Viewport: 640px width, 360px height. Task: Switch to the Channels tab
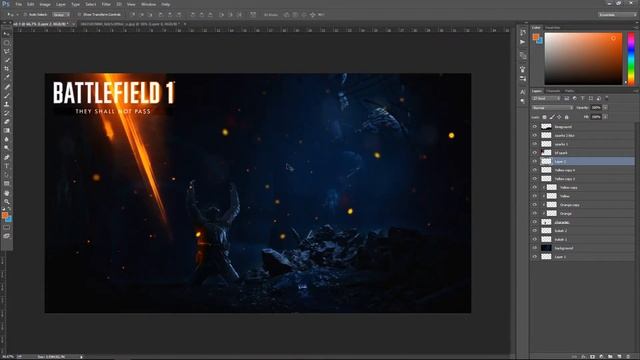click(x=553, y=91)
